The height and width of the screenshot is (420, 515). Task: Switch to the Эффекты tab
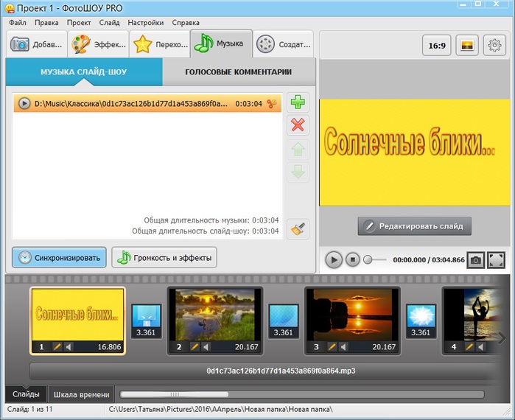(99, 44)
